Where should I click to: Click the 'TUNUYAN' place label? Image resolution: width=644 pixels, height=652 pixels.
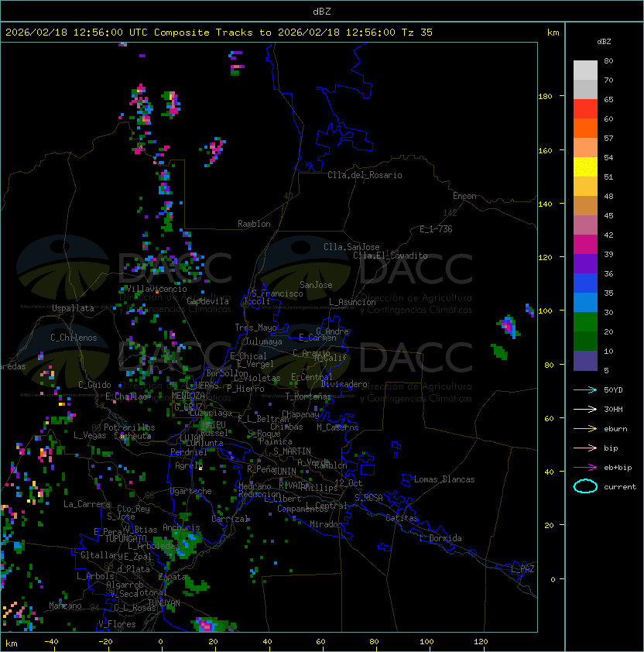point(164,603)
